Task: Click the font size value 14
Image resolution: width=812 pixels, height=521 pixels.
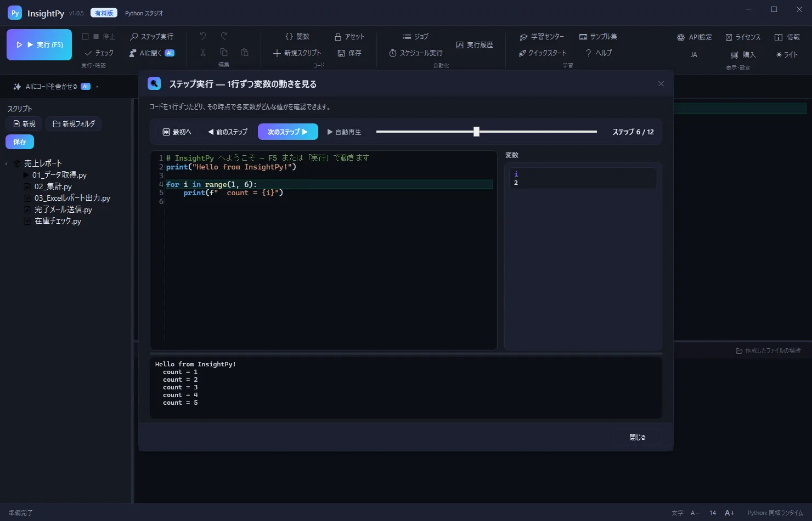Action: coord(713,513)
